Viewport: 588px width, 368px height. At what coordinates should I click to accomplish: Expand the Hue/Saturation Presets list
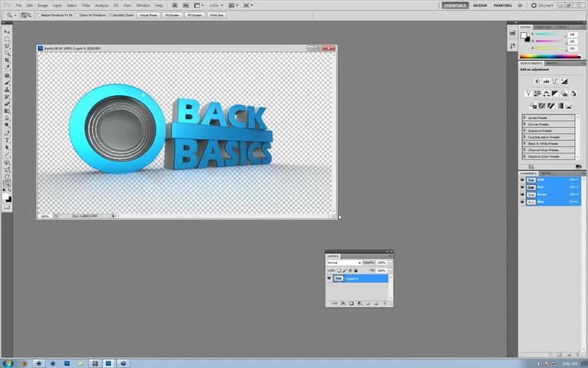coord(524,136)
